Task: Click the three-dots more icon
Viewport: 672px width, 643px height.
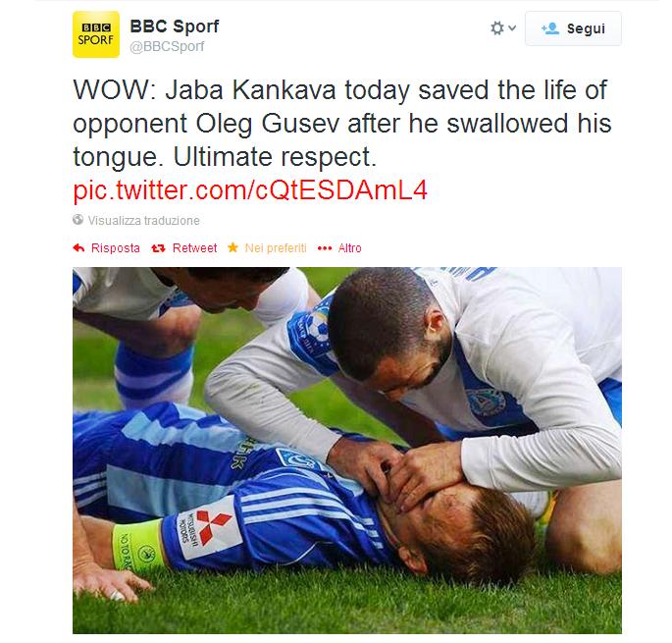Action: pyautogui.click(x=325, y=248)
